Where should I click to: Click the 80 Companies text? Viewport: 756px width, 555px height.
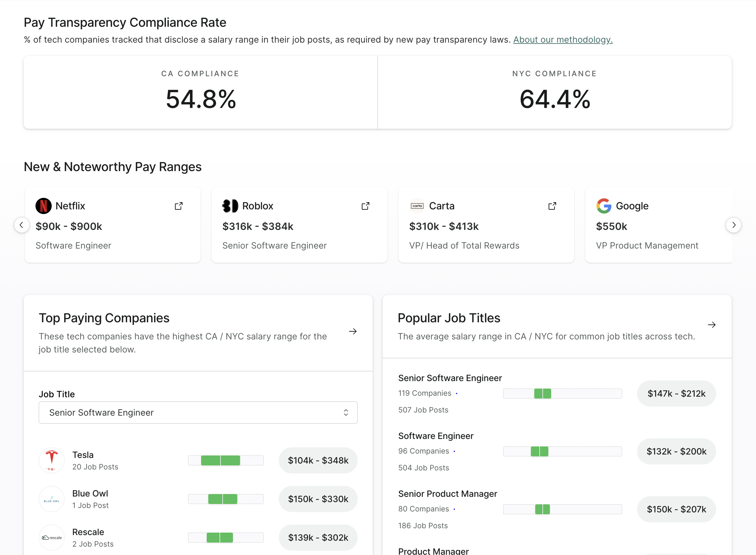coord(423,509)
